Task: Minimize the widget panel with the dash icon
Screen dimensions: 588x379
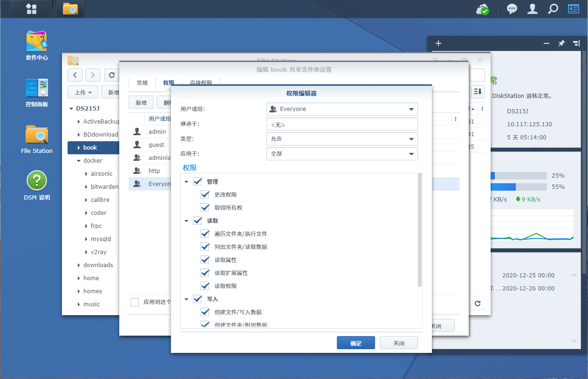Action: click(547, 43)
